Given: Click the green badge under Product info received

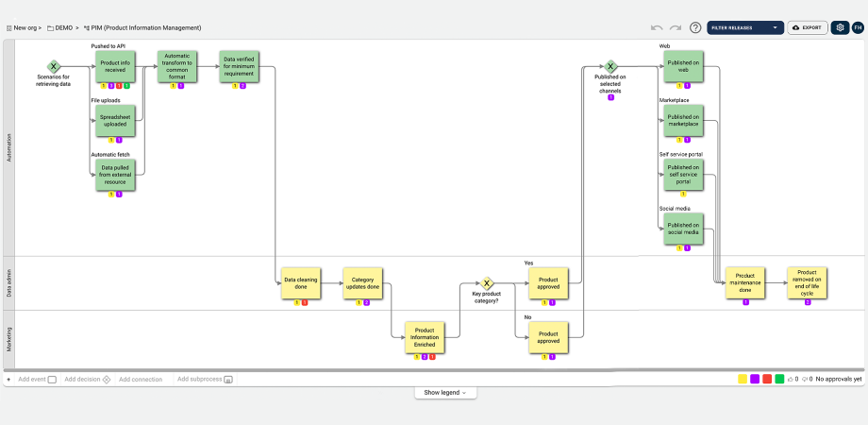Looking at the screenshot, I should (x=126, y=86).
